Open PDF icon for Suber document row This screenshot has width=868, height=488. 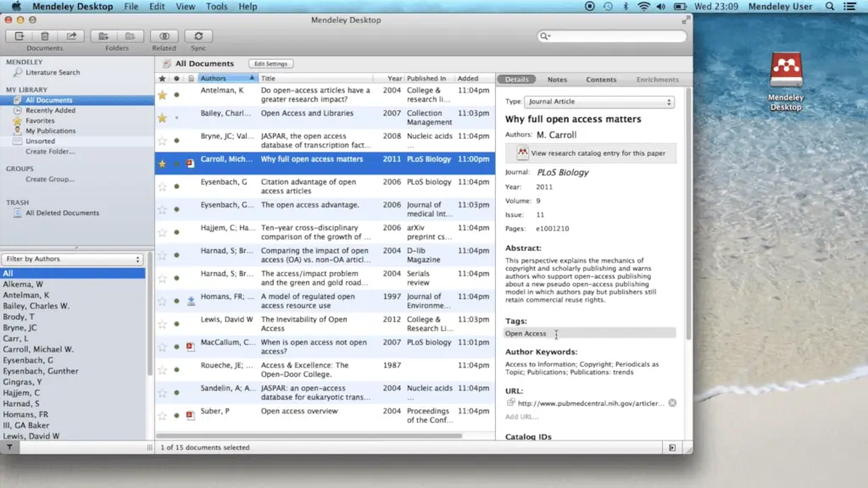(x=191, y=415)
